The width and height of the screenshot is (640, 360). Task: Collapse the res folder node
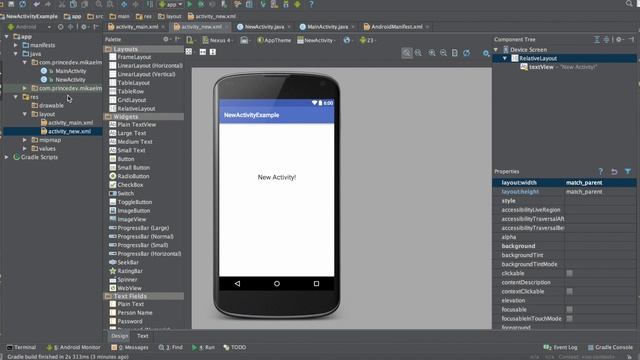pos(16,97)
